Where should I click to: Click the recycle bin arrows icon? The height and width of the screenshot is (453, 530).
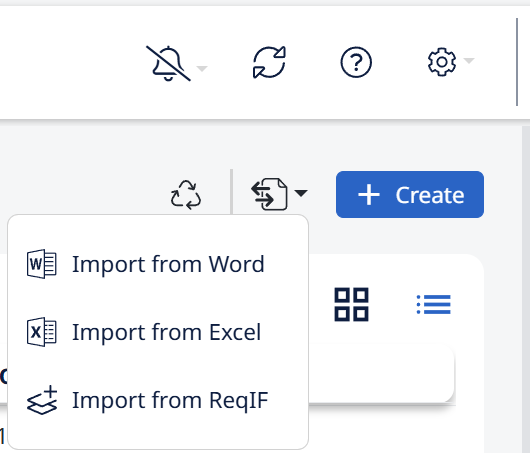click(186, 195)
